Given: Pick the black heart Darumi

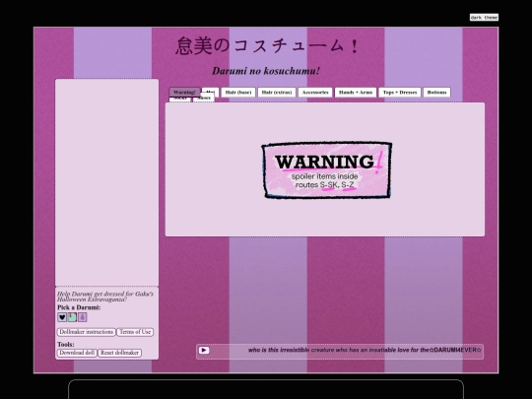Looking at the screenshot, I should (x=62, y=317).
